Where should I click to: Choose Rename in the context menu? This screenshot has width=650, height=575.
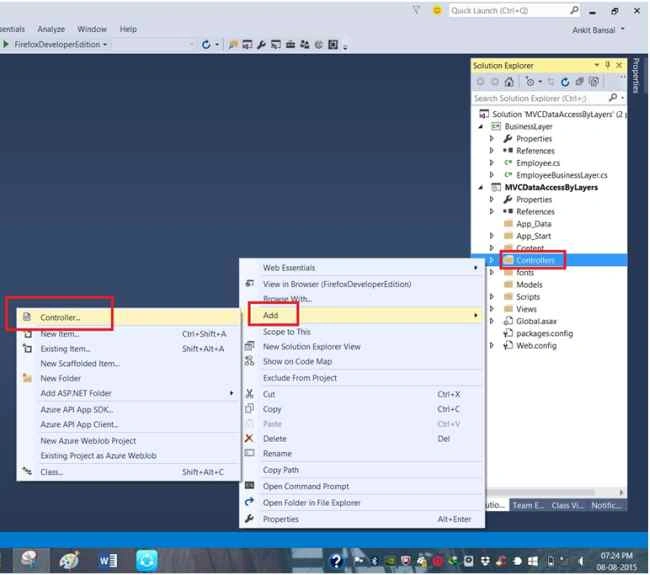(361, 453)
